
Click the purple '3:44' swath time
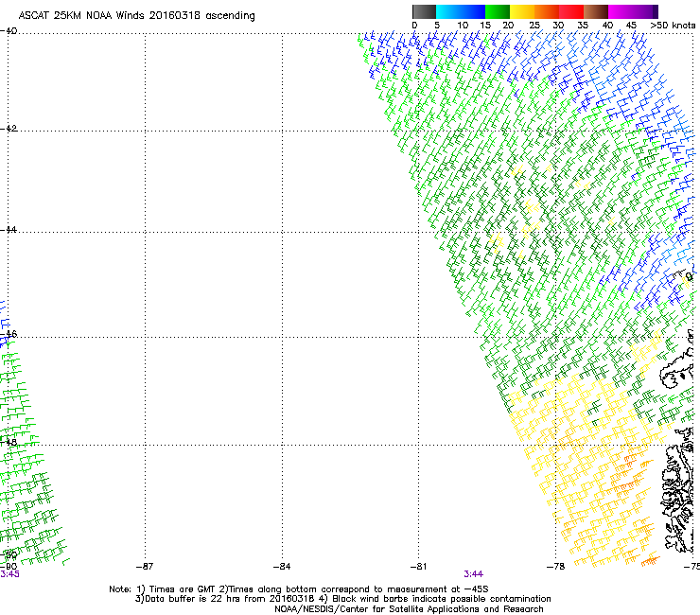coord(473,574)
